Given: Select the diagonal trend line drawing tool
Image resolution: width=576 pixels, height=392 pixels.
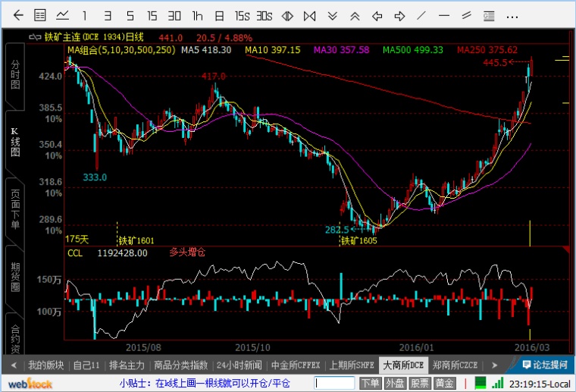Looking at the screenshot, I should click(422, 15).
